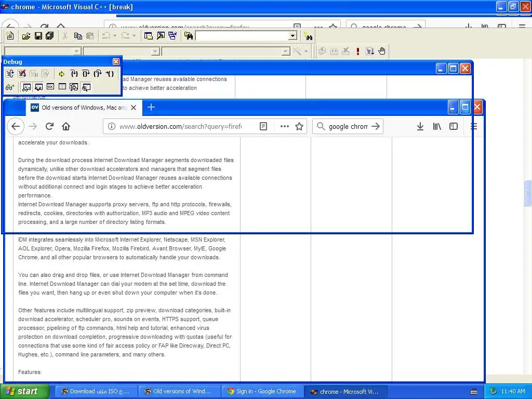Click the Go debug icon in build bar
The width and height of the screenshot is (532, 399).
(370, 51)
